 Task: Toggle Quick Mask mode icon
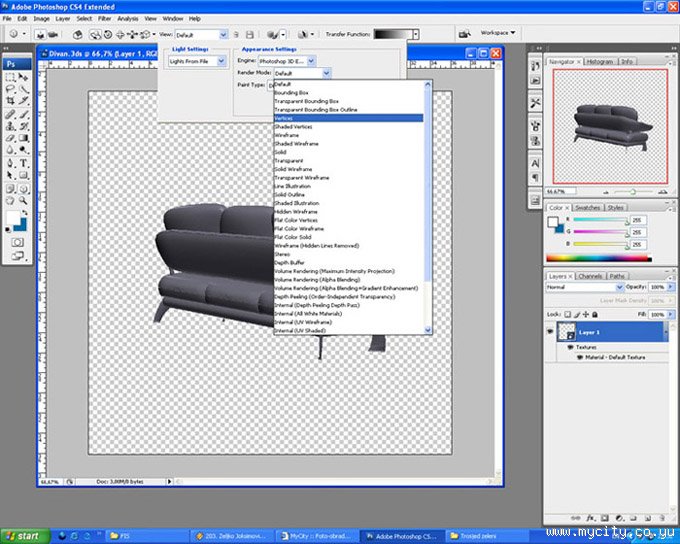point(17,241)
